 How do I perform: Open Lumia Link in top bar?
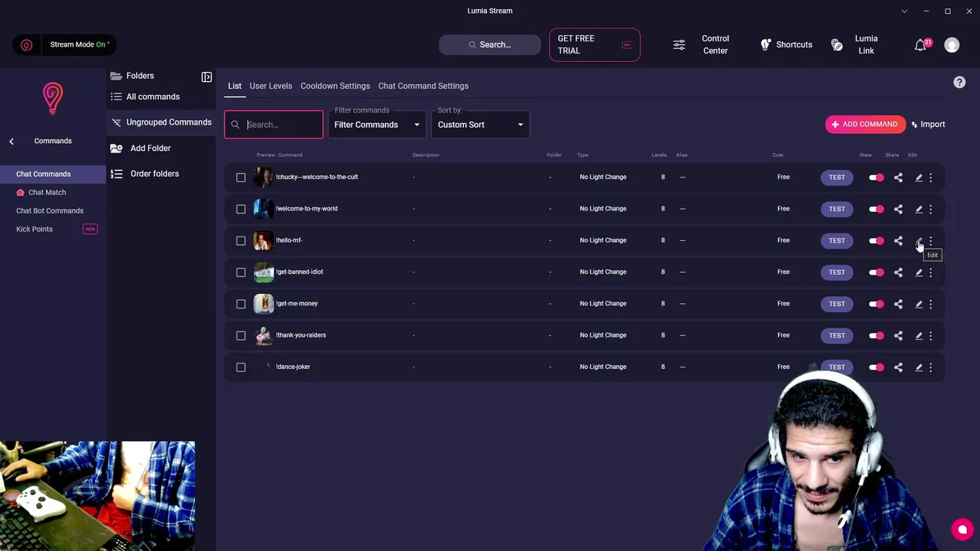click(x=855, y=44)
